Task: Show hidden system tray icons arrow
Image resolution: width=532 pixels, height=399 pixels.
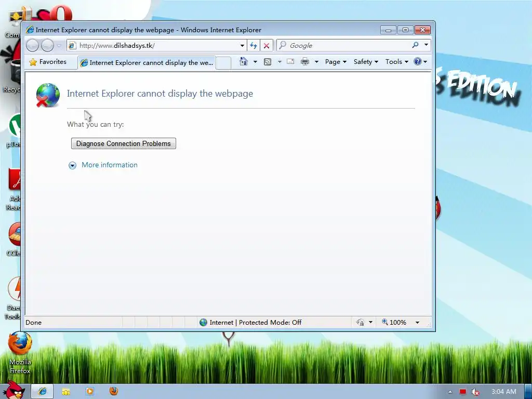Action: coord(450,392)
